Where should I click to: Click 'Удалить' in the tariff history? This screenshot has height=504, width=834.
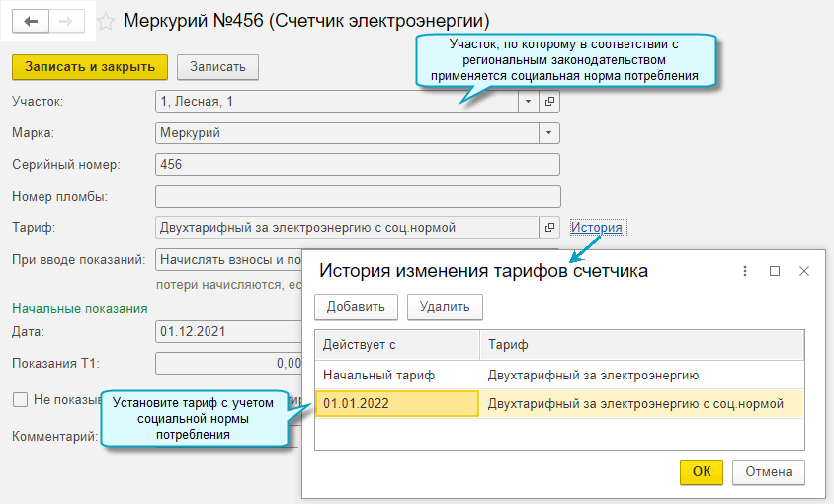[445, 307]
